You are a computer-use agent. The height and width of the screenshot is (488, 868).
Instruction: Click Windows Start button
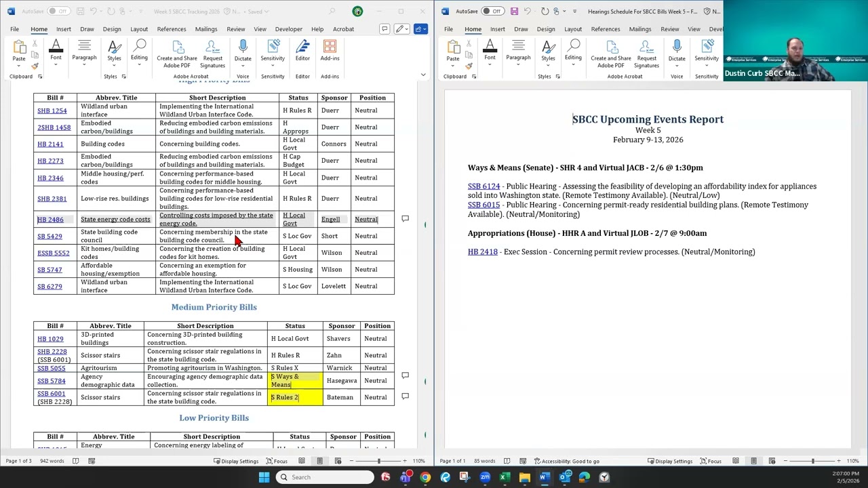(264, 477)
